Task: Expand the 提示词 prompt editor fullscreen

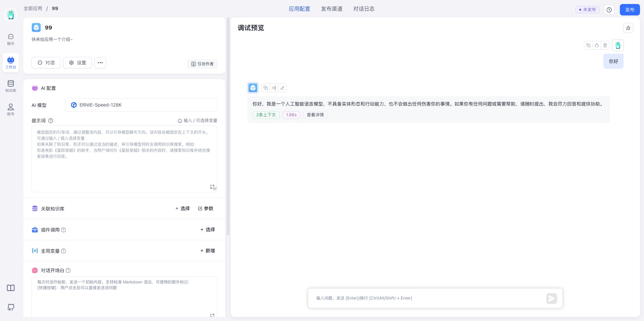Action: tap(212, 187)
